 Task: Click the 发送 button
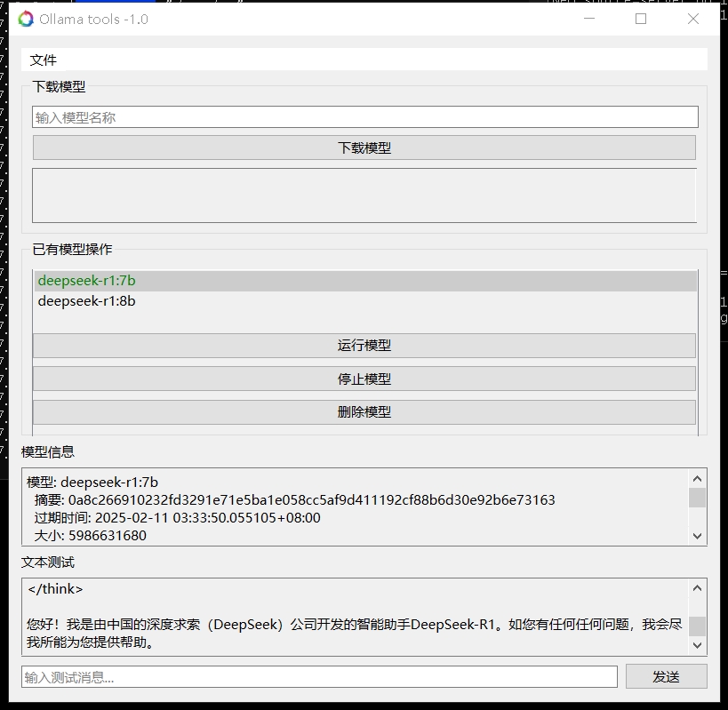[x=667, y=677]
